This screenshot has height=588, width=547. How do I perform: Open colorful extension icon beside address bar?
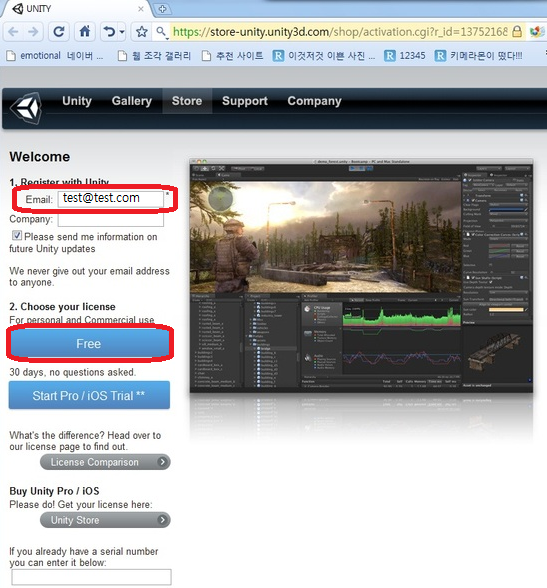tap(537, 32)
